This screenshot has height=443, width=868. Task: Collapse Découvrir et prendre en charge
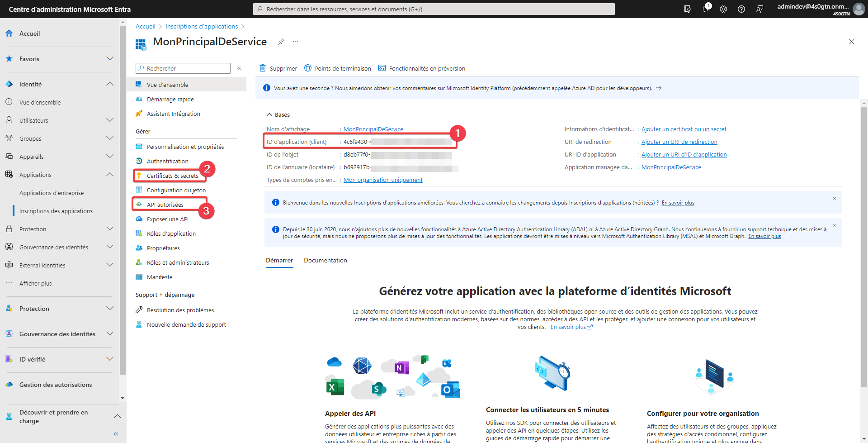[118, 416]
